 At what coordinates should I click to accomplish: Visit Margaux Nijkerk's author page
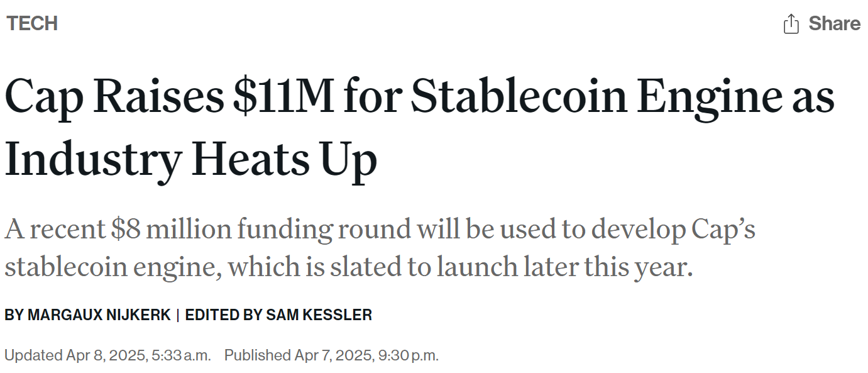[x=99, y=315]
